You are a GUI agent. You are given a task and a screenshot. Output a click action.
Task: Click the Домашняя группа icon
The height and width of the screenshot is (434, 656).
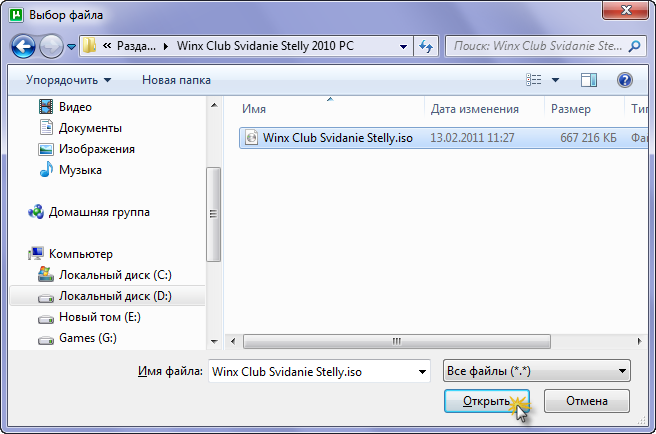(36, 212)
